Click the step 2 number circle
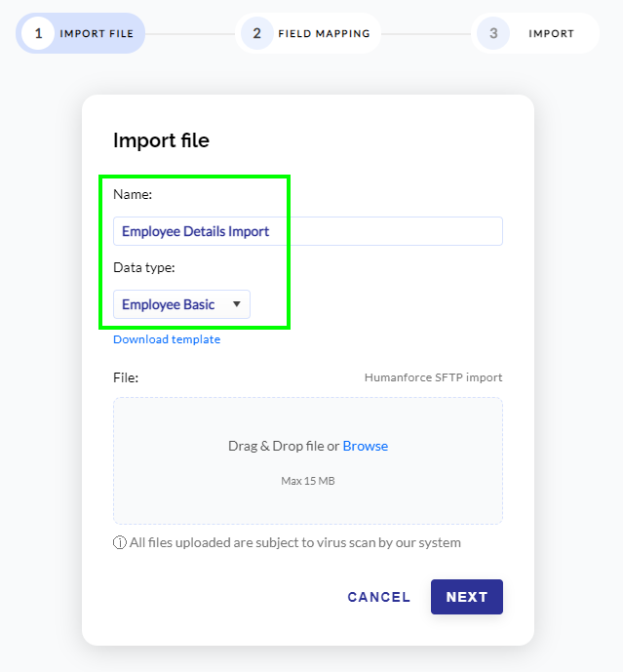The height and width of the screenshot is (672, 623). pyautogui.click(x=257, y=33)
